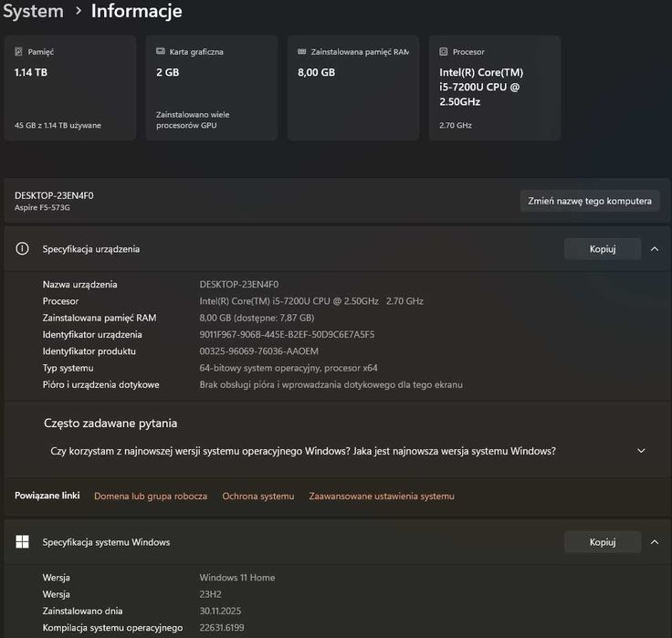Click the Identyfikator produktu label

point(89,350)
